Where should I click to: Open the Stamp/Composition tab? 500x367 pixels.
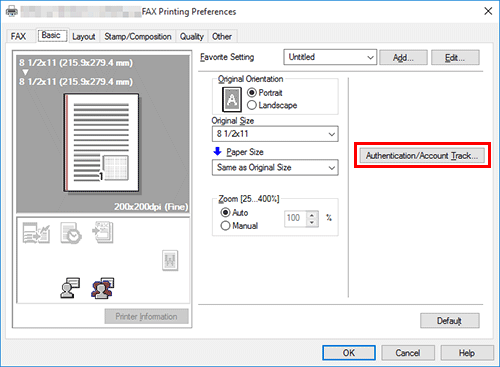click(138, 36)
